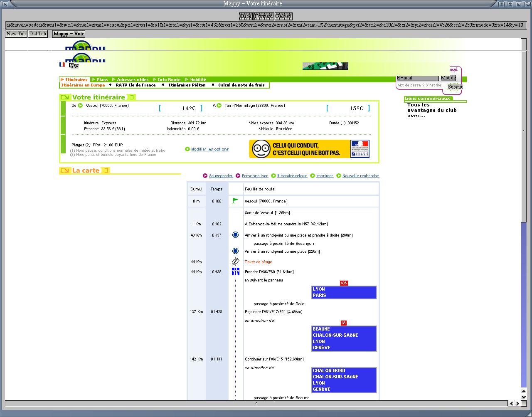The height and width of the screenshot is (417, 532).
Task: Click the A6 BEAUNE direction sign
Action: pyautogui.click(x=344, y=338)
